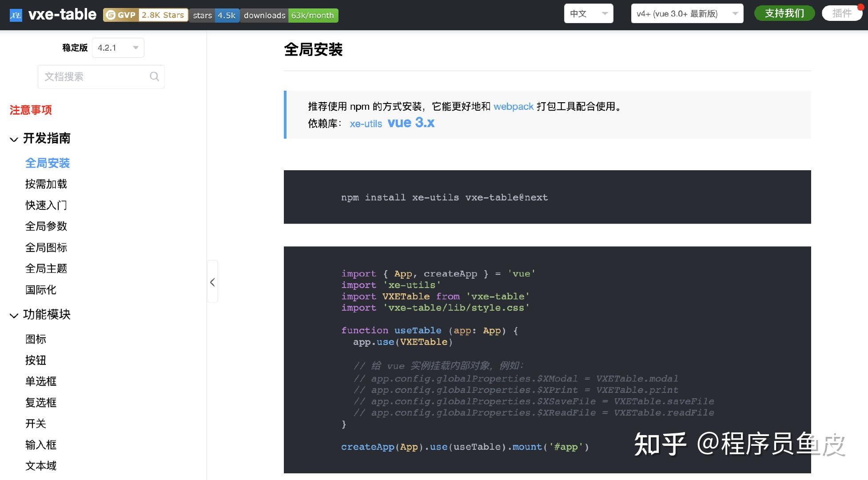Open the 稳定版 4.2.1 dropdown
This screenshot has width=868, height=480.
coord(118,48)
